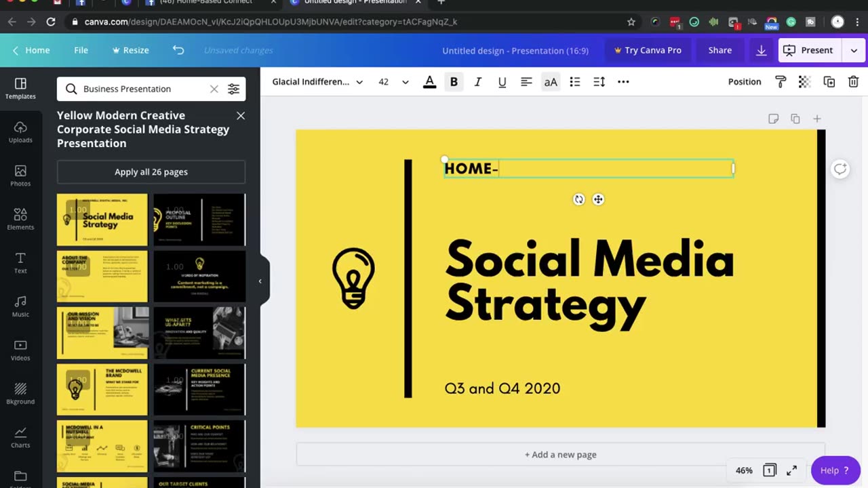
Task: Click the Share button
Action: pyautogui.click(x=720, y=50)
